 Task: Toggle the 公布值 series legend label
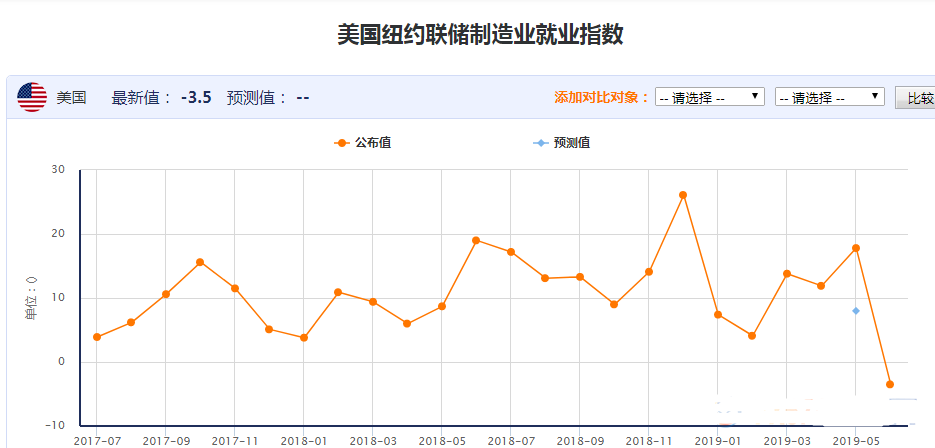373,143
